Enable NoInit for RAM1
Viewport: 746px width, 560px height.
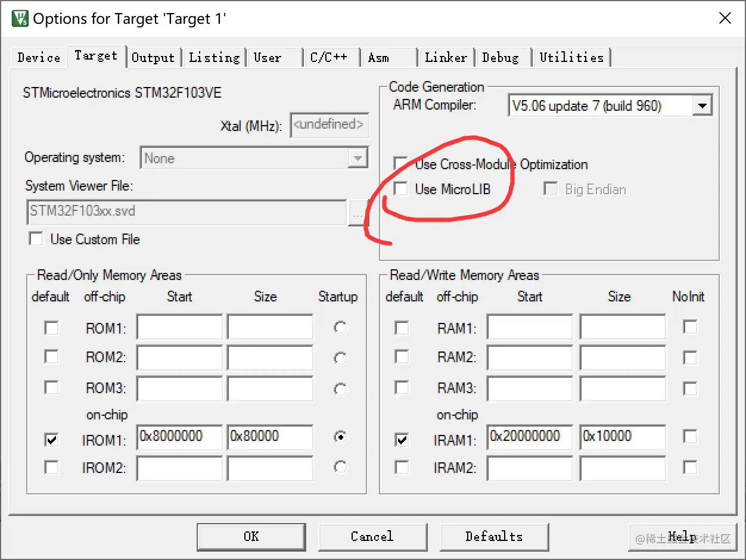[690, 326]
